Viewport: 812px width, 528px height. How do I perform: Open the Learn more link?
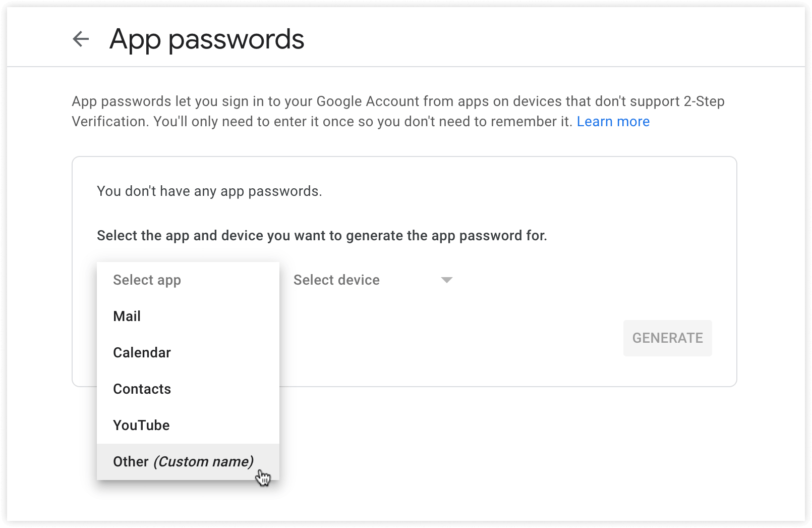(613, 121)
